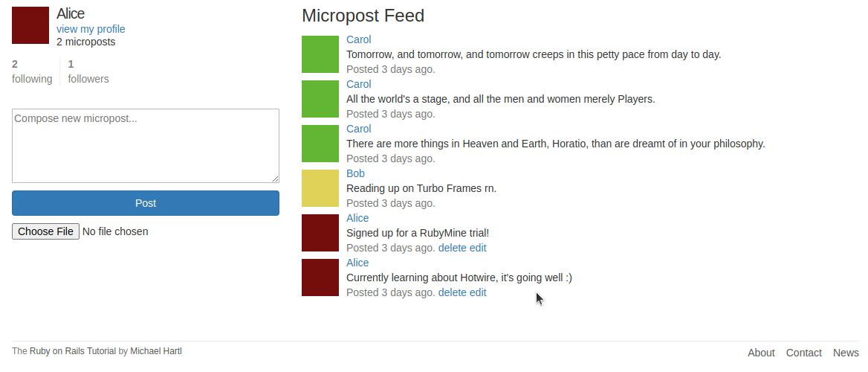The height and width of the screenshot is (372, 868).
Task: Focus the Compose new micropost text area
Action: pyautogui.click(x=146, y=146)
